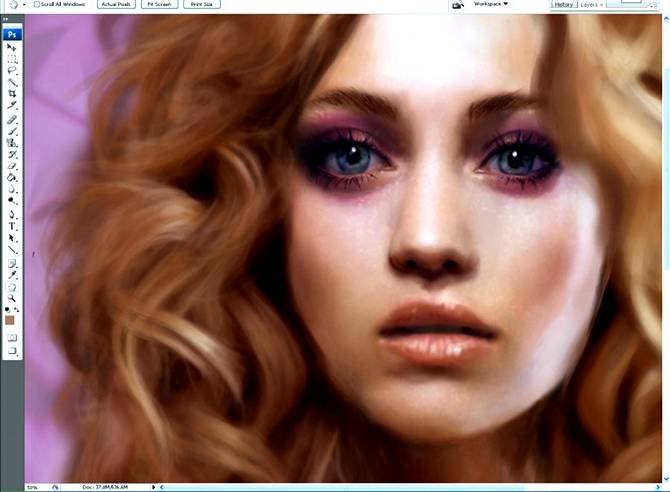Switch to the Layers tab
This screenshot has height=492, width=670.
[x=590, y=4]
